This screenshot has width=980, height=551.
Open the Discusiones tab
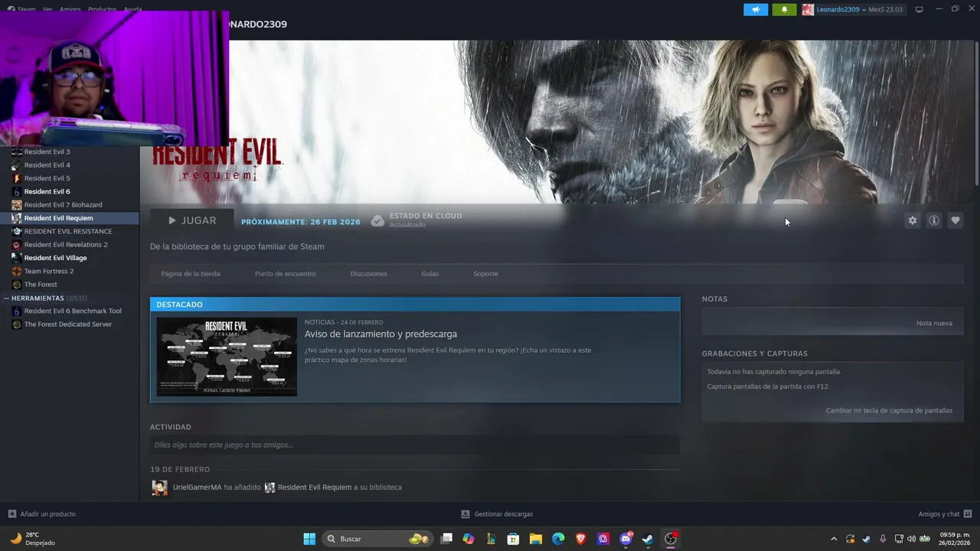(368, 273)
